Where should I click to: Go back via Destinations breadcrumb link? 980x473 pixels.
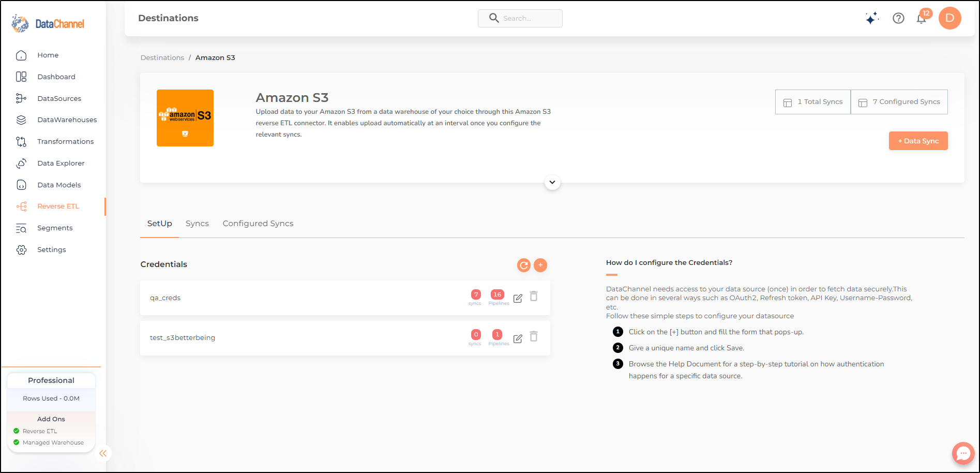162,57
